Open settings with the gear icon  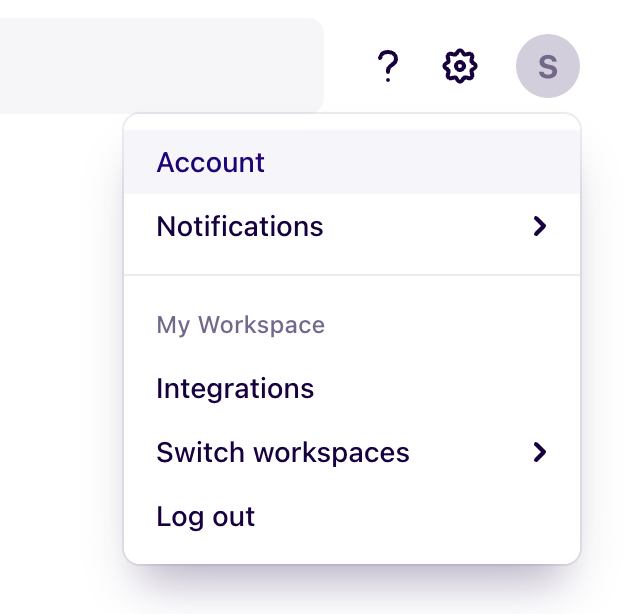pos(460,66)
